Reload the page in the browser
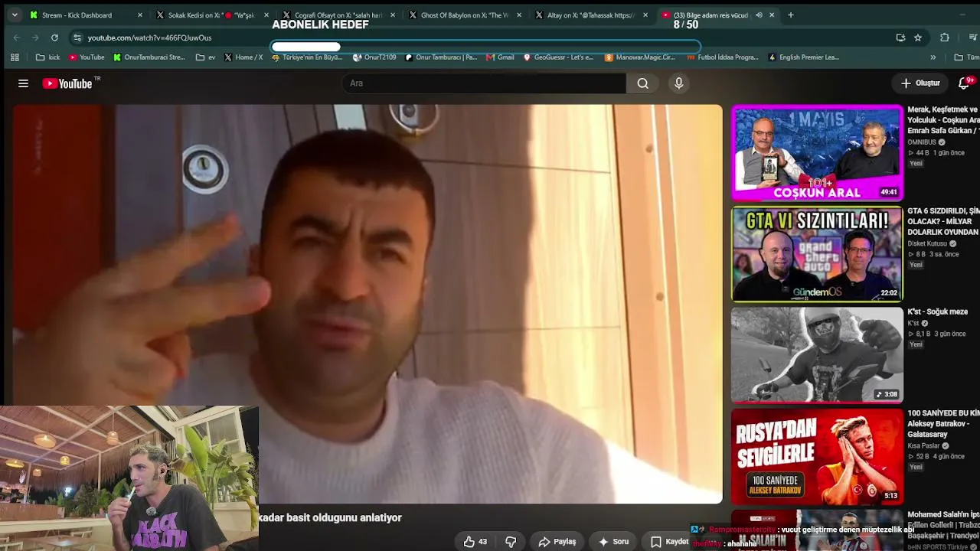Screen dimensions: 980x551 coord(54,37)
